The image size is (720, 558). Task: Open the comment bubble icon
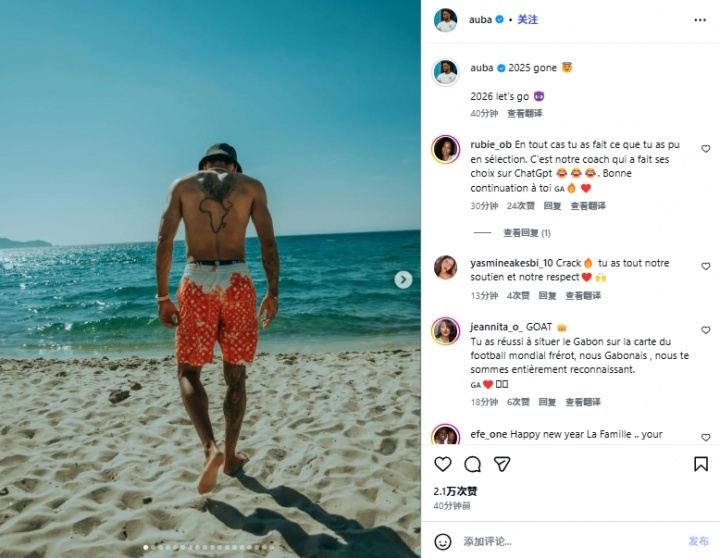[x=472, y=464]
